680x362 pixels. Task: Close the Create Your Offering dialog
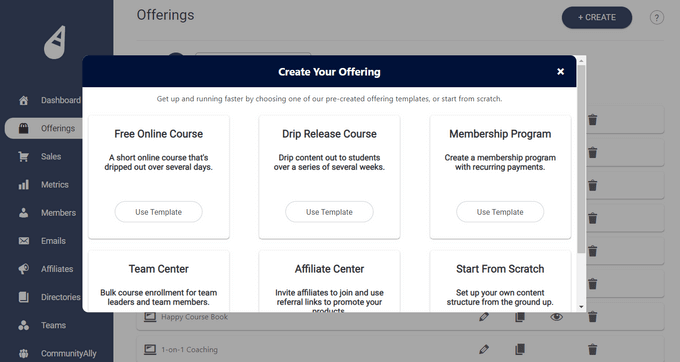(560, 72)
